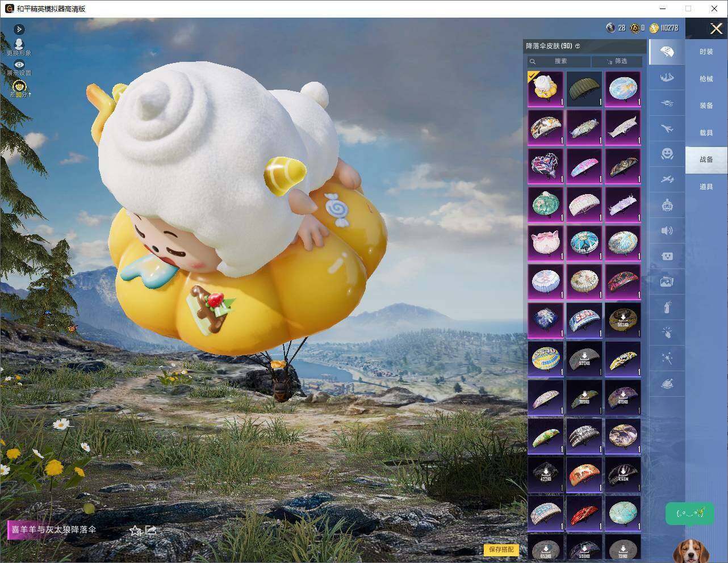Open the roast chicken category icon
The image size is (728, 563).
(667, 384)
